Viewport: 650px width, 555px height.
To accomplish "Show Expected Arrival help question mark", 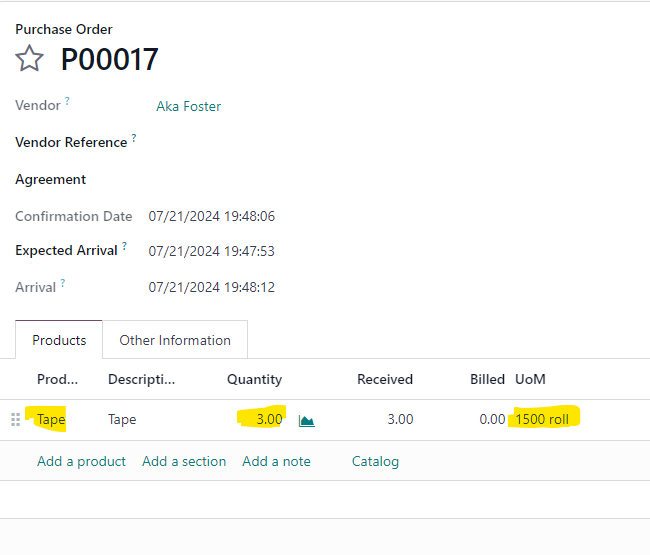I will 124,246.
